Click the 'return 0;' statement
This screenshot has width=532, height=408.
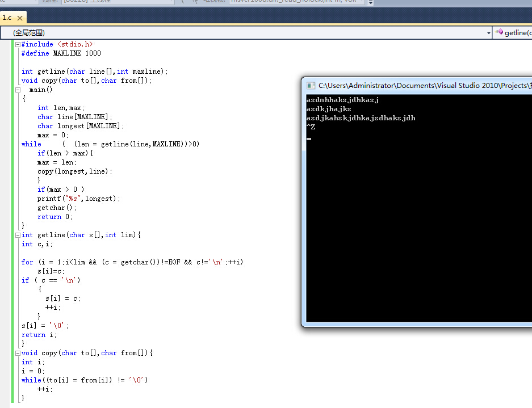coord(55,217)
